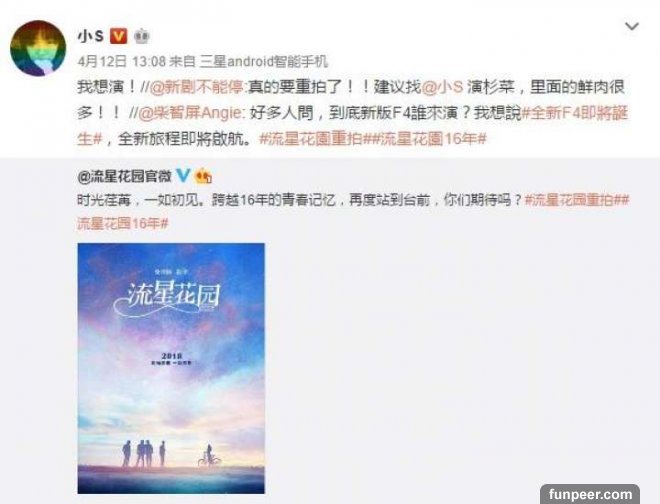This screenshot has height=504, width=660.
Task: Open the 小S username at top
Action: 90,36
